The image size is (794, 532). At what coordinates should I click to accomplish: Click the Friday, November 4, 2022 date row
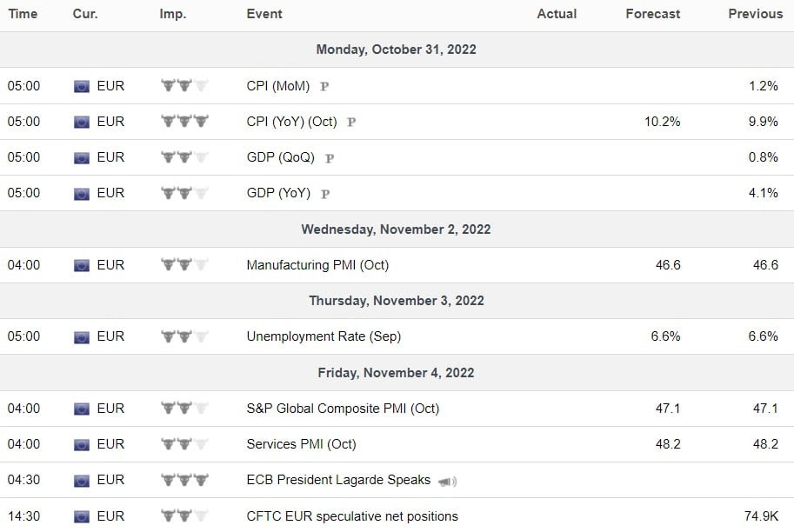[x=397, y=373]
